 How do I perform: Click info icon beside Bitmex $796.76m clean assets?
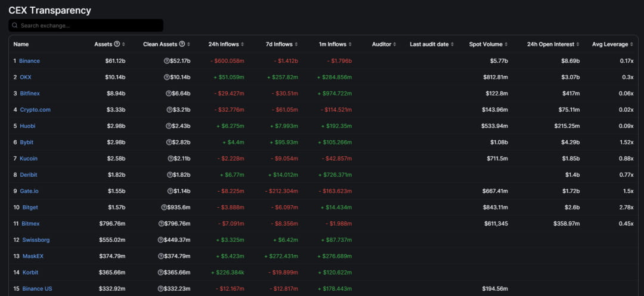click(161, 224)
